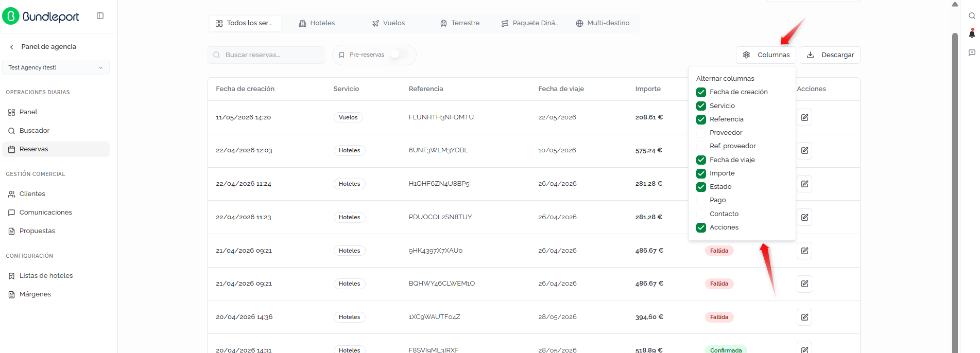Viewport: 980px width, 353px height.
Task: Focus the Buscar reservas search field
Action: click(266, 55)
